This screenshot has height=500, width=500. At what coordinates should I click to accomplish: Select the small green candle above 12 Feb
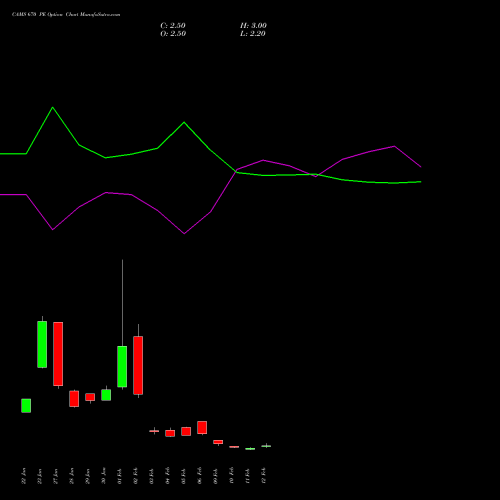click(x=266, y=446)
